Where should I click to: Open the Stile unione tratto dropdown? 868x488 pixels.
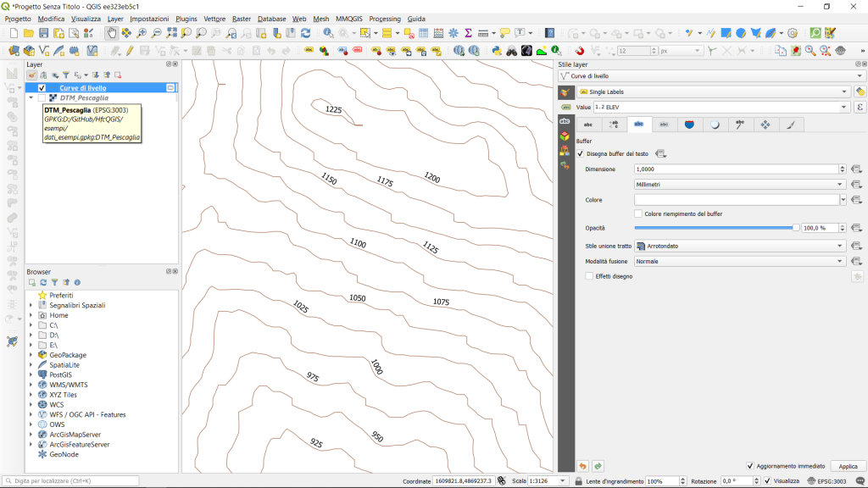coord(740,246)
